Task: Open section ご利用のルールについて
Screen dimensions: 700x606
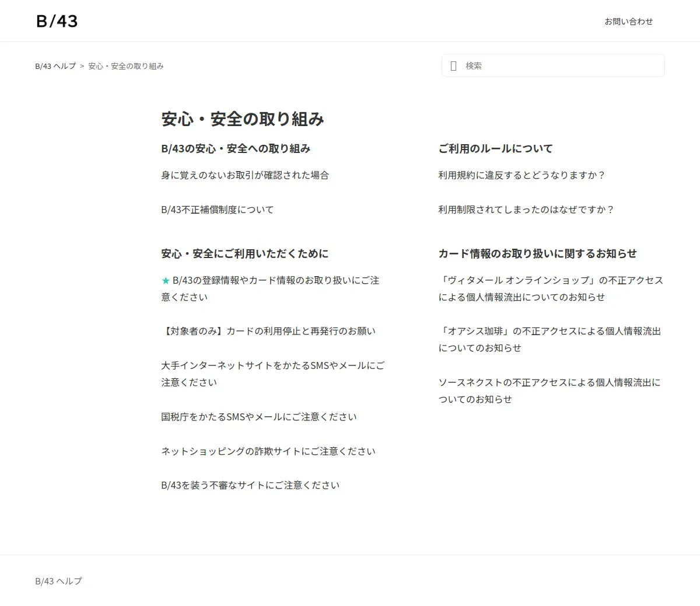Action: pyautogui.click(x=495, y=149)
